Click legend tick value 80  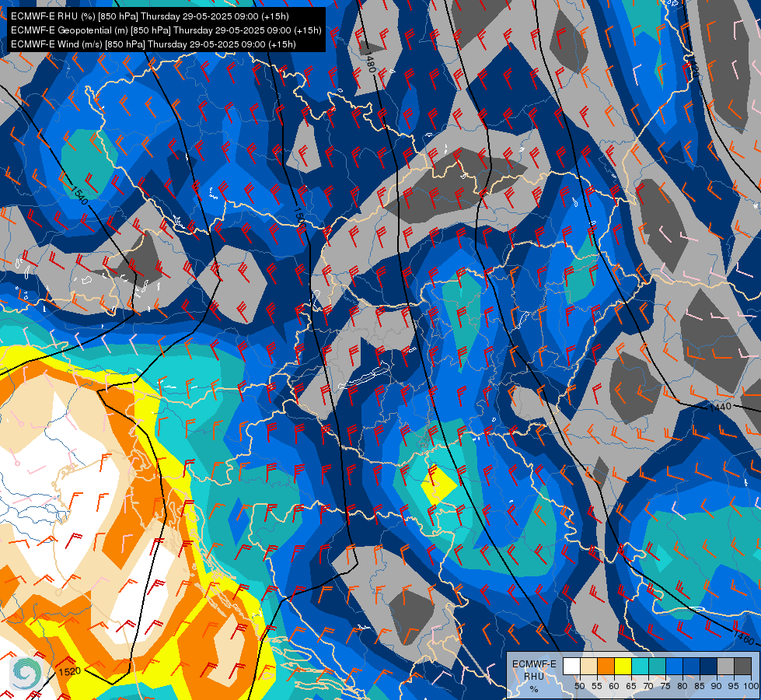pyautogui.click(x=682, y=686)
